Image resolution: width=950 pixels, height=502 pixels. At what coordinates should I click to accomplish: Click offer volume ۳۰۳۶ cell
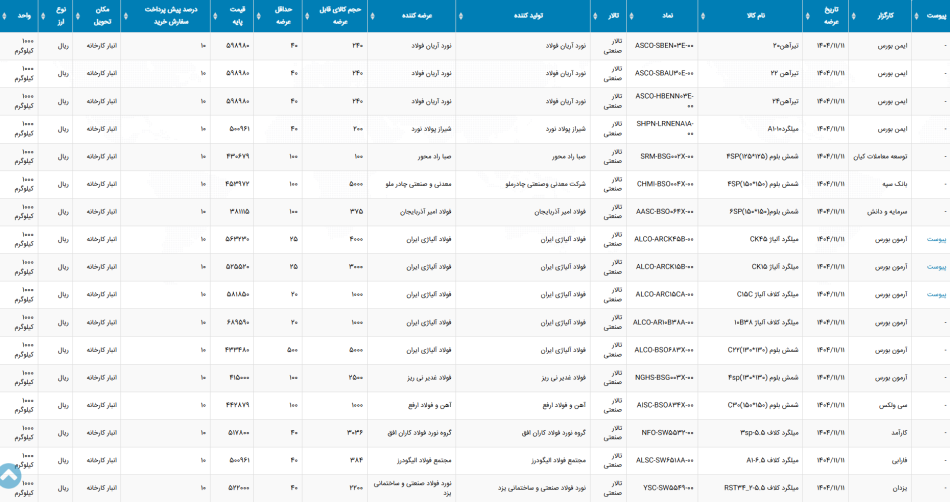click(354, 433)
